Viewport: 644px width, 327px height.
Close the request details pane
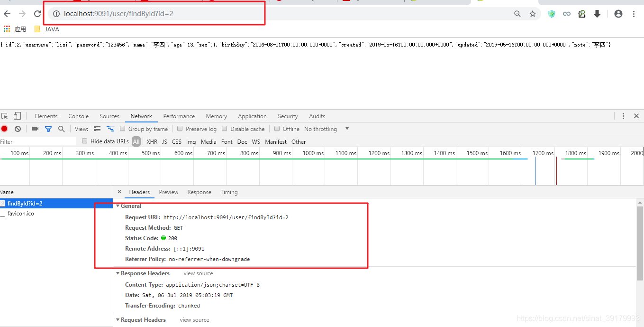click(119, 192)
